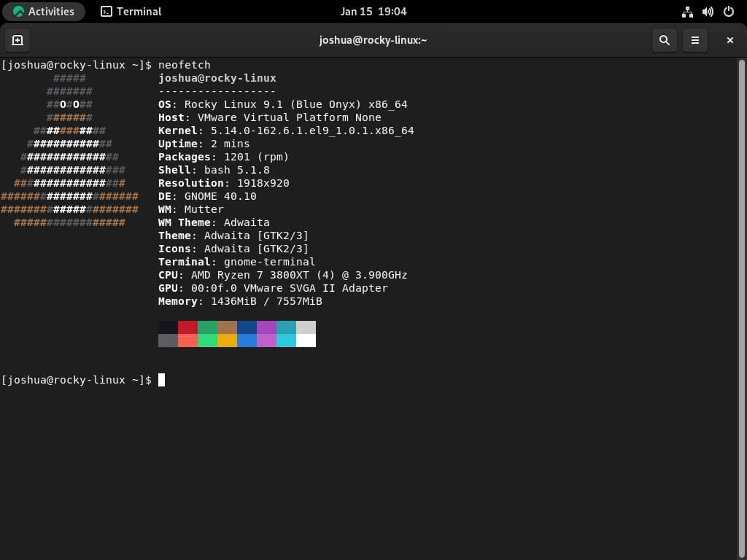747x560 pixels.
Task: Click the window title joshua@rocky-linux:~
Action: point(373,40)
